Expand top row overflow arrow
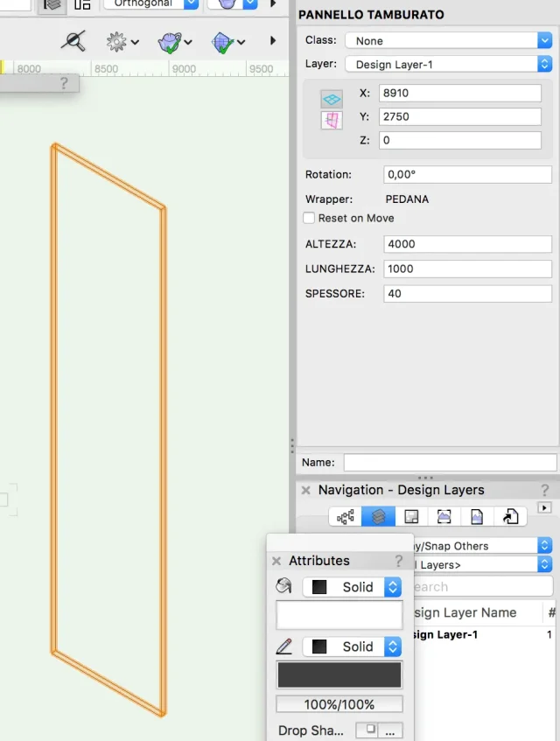The image size is (560, 741). (273, 3)
